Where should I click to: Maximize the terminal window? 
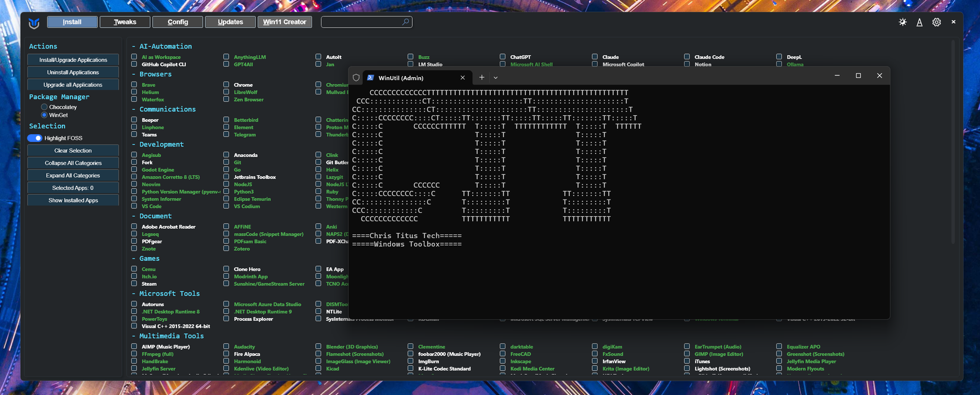(x=858, y=75)
